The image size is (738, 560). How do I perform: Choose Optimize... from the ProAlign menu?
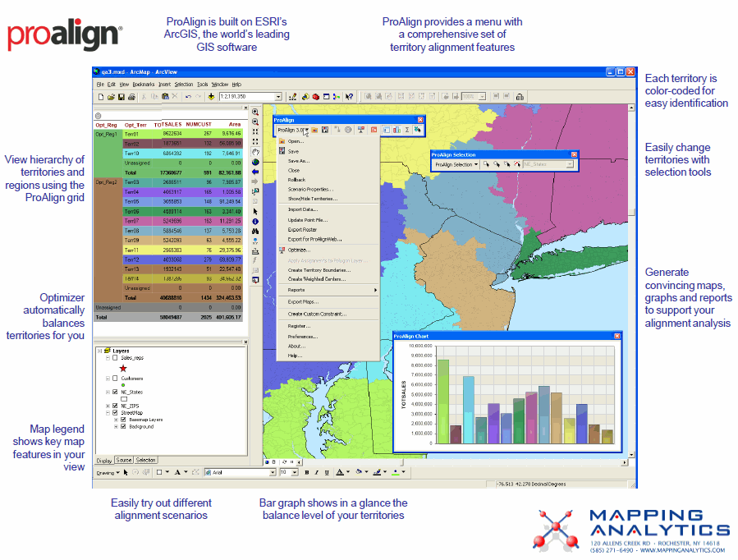coord(296,250)
